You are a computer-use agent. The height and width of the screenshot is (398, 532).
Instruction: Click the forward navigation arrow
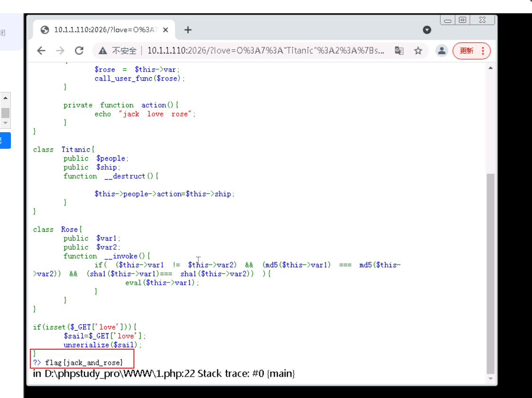click(x=60, y=50)
